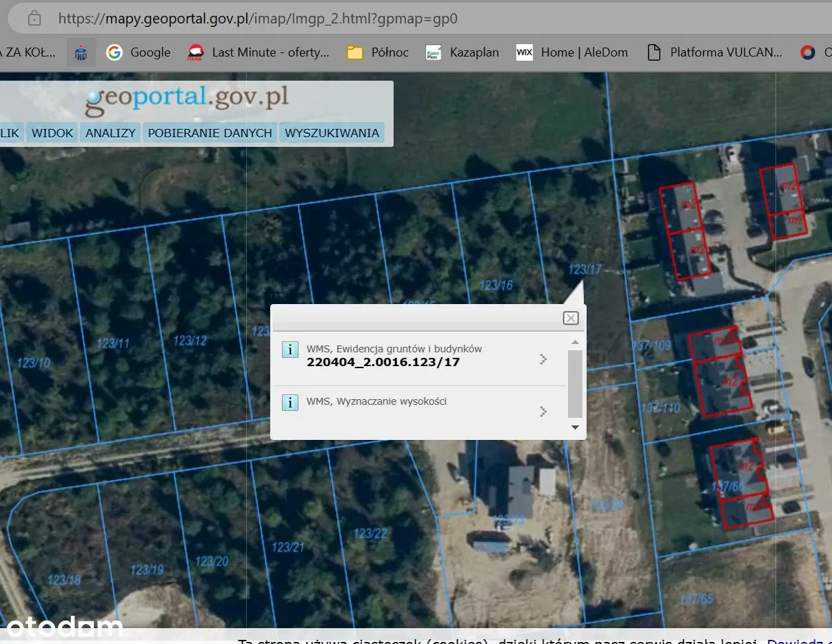
Task: Click the info icon for Ewidencja gruntów
Action: tap(290, 350)
